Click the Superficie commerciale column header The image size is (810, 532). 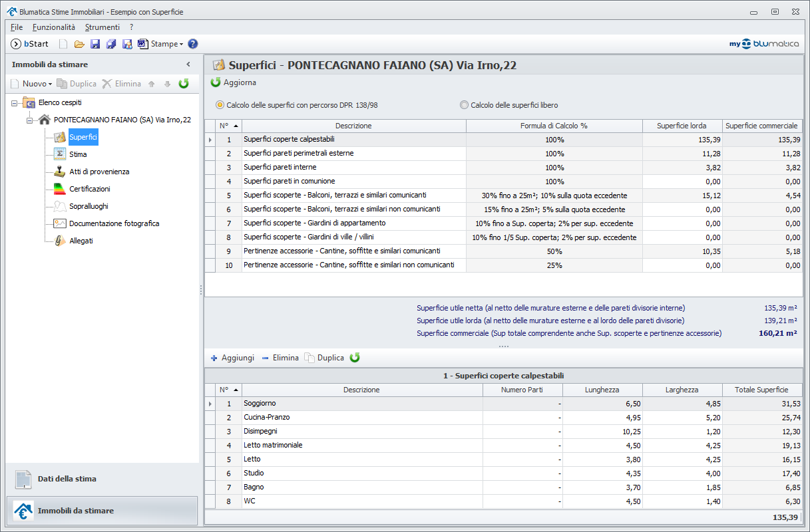point(762,126)
